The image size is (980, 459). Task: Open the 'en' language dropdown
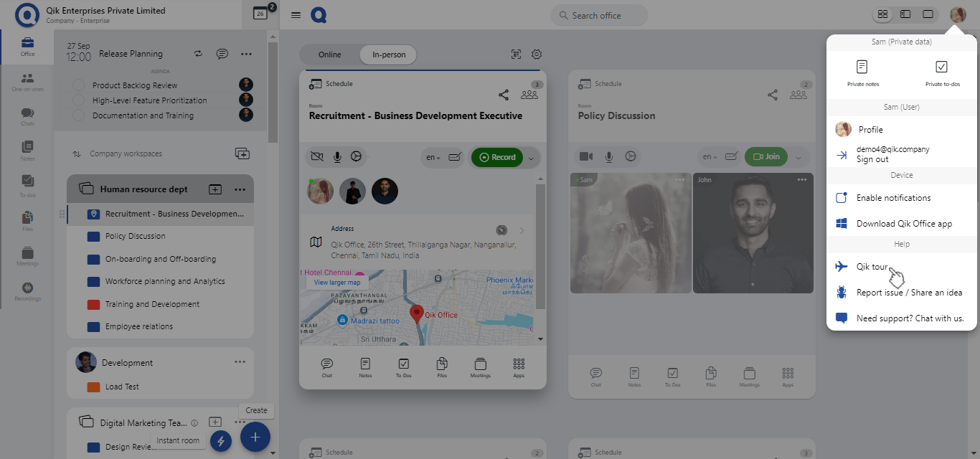point(430,157)
